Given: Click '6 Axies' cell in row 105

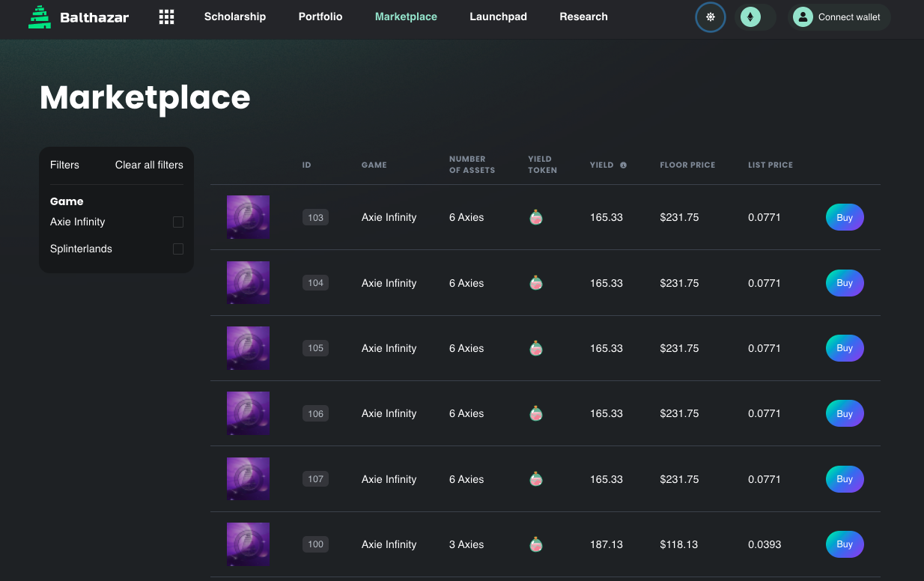Looking at the screenshot, I should click(x=466, y=348).
